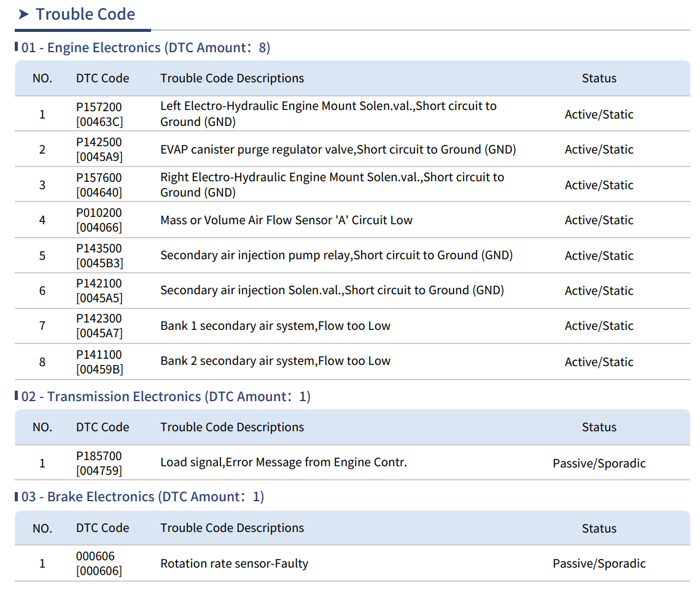Click the blue marker before 01 - Engine Electronics

[17, 47]
